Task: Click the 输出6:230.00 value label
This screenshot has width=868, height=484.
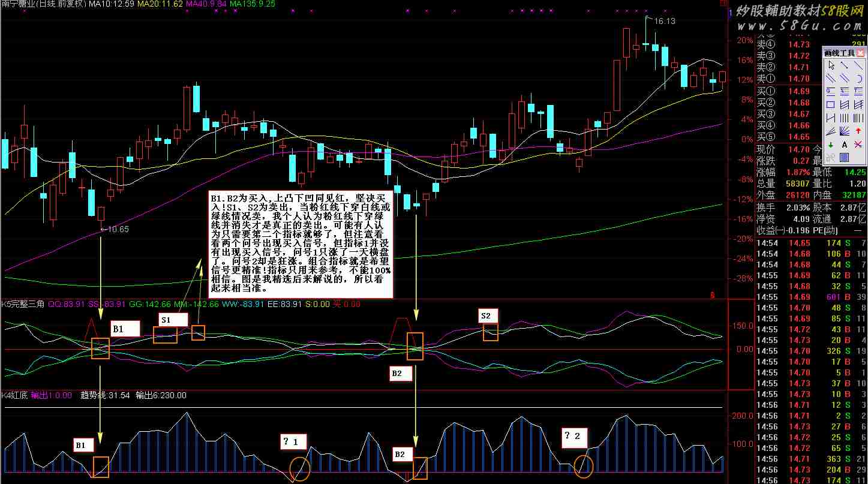Action: pos(161,395)
